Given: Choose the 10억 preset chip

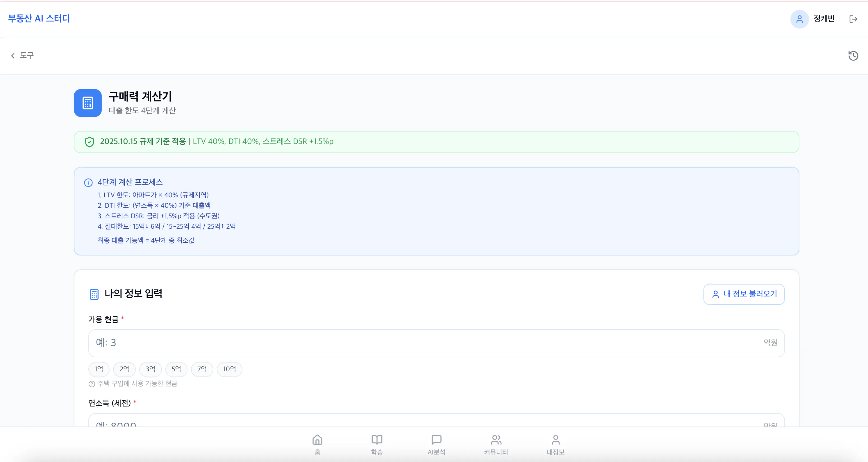Looking at the screenshot, I should 229,369.
